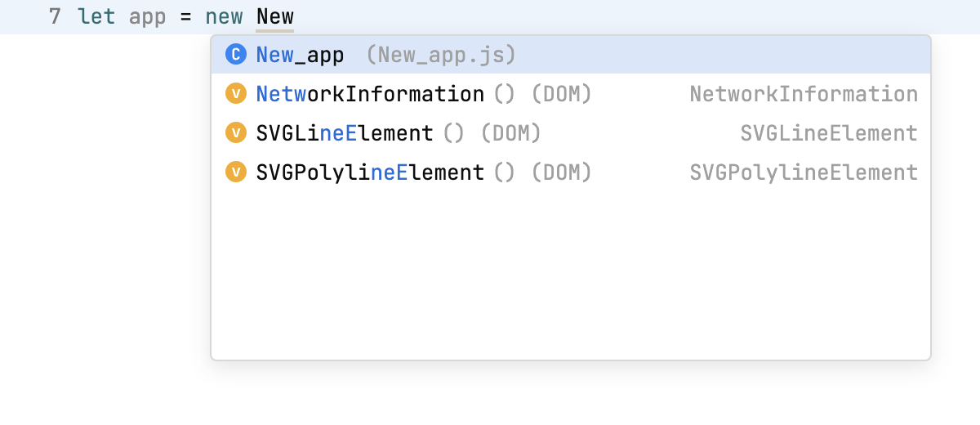The image size is (980, 425).
Task: Click the equals sign in the code line
Action: click(x=185, y=16)
